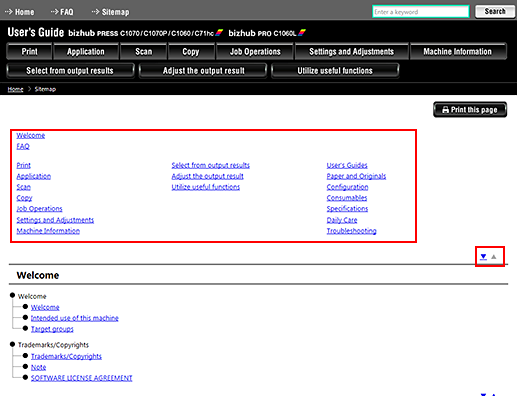
Task: Open the Print tab in the navigation bar
Action: click(x=29, y=51)
